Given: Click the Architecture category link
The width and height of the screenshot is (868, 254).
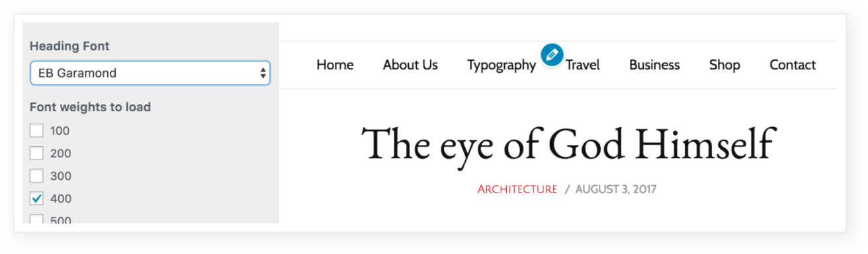Looking at the screenshot, I should [x=517, y=189].
